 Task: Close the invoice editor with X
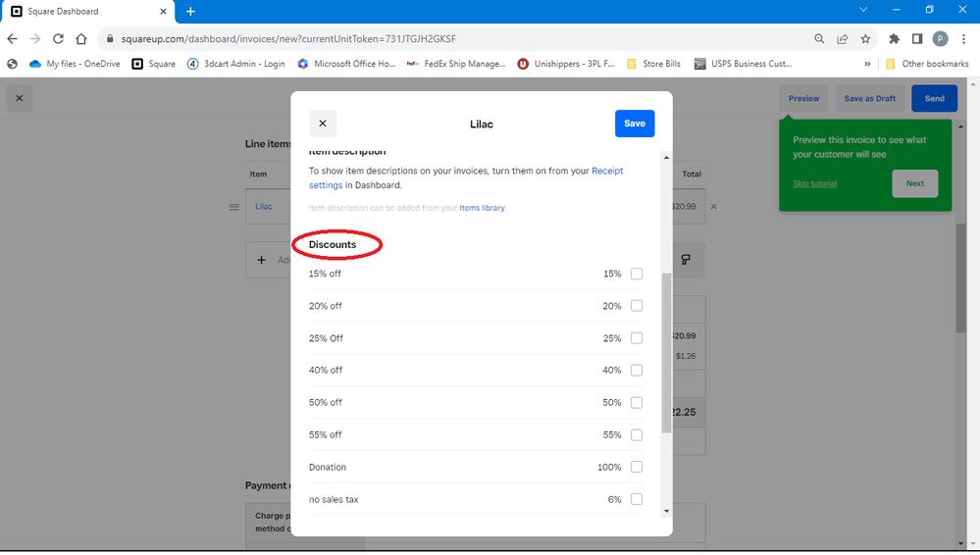coord(19,98)
